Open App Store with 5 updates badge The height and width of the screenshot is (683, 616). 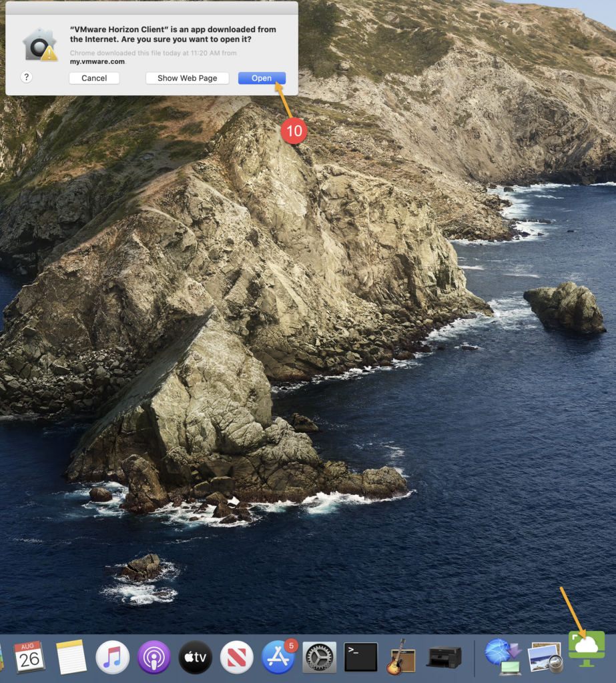pos(278,657)
